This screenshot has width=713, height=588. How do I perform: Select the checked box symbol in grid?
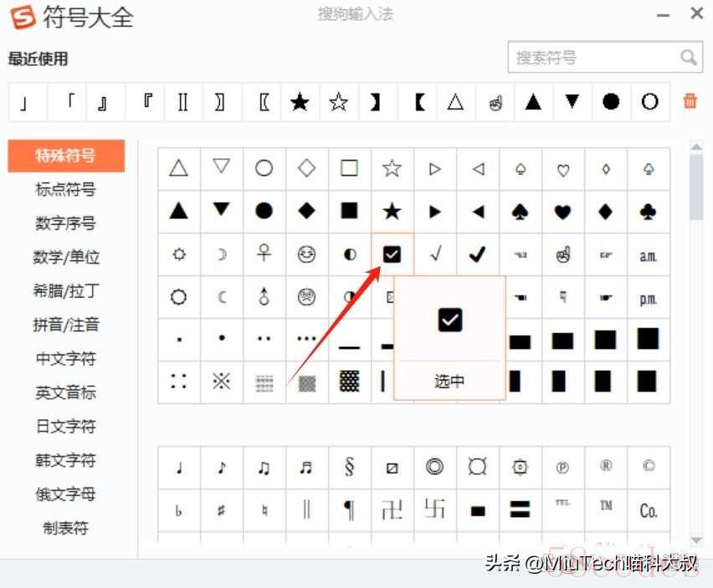coord(392,254)
